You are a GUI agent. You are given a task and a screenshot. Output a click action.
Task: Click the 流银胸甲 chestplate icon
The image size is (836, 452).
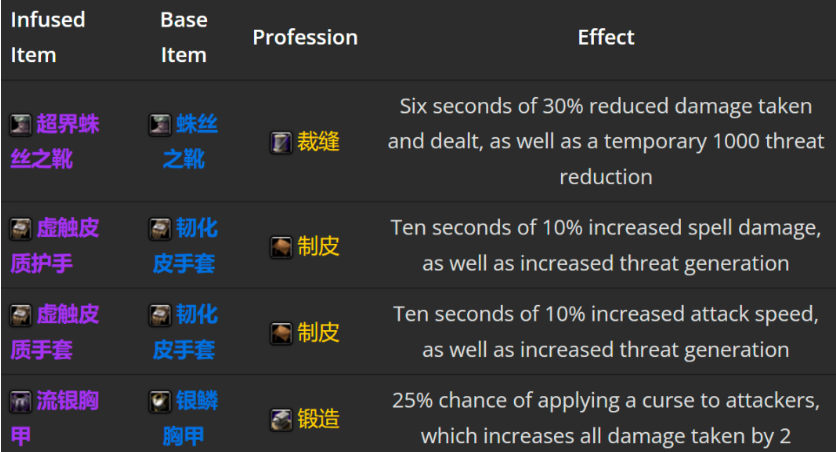[21, 401]
